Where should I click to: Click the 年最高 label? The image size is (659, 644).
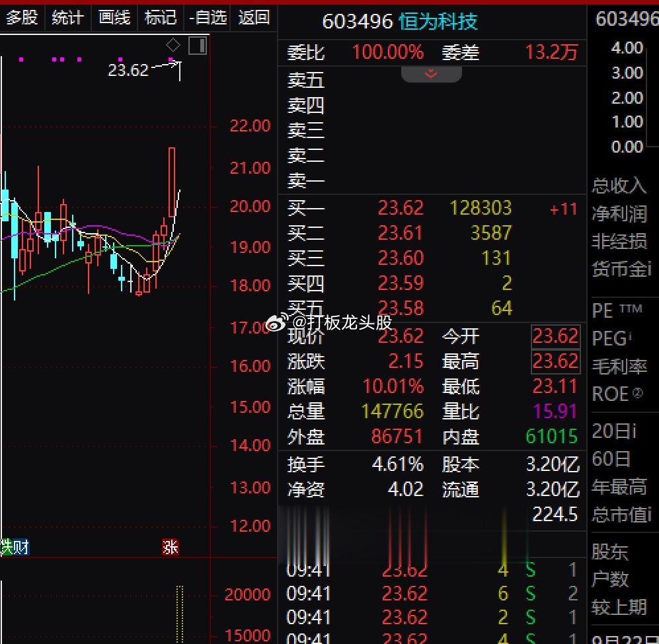coord(619,487)
